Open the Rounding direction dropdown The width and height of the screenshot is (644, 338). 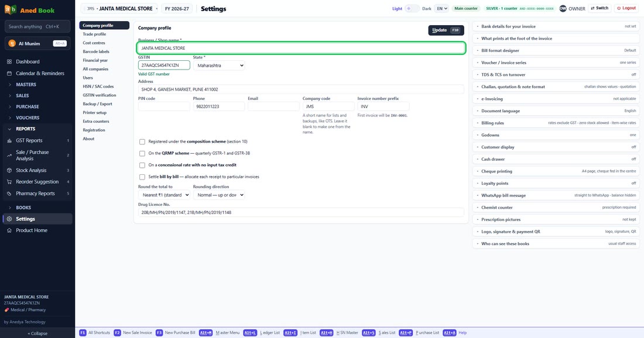[x=219, y=195]
